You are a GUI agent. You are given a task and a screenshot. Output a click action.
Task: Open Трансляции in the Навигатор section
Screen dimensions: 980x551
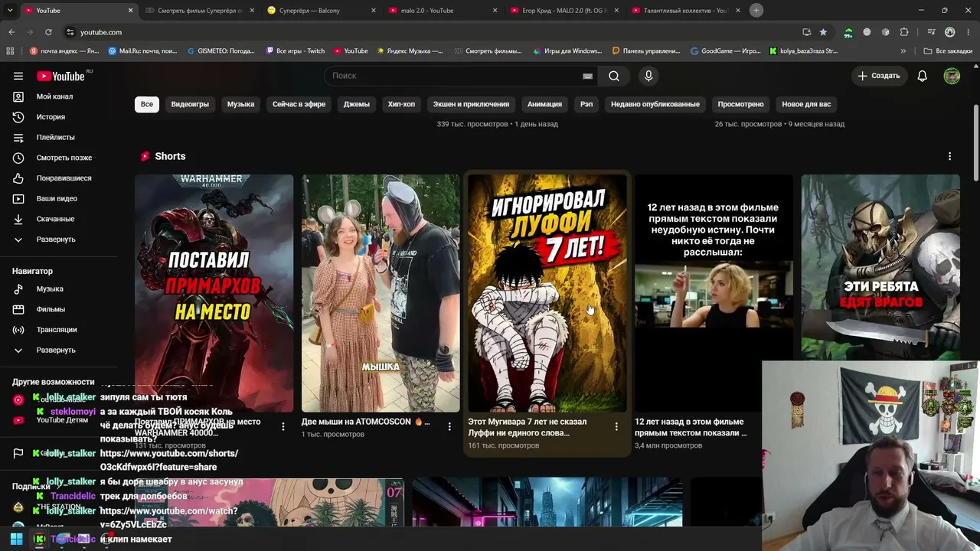click(x=57, y=330)
